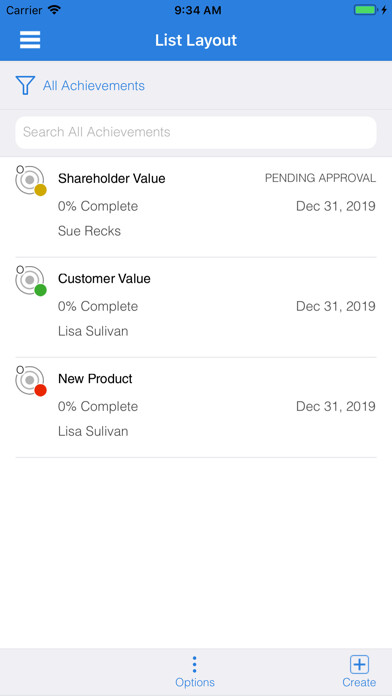Select the red status dot on New Product
The width and height of the screenshot is (392, 696).
(40, 390)
